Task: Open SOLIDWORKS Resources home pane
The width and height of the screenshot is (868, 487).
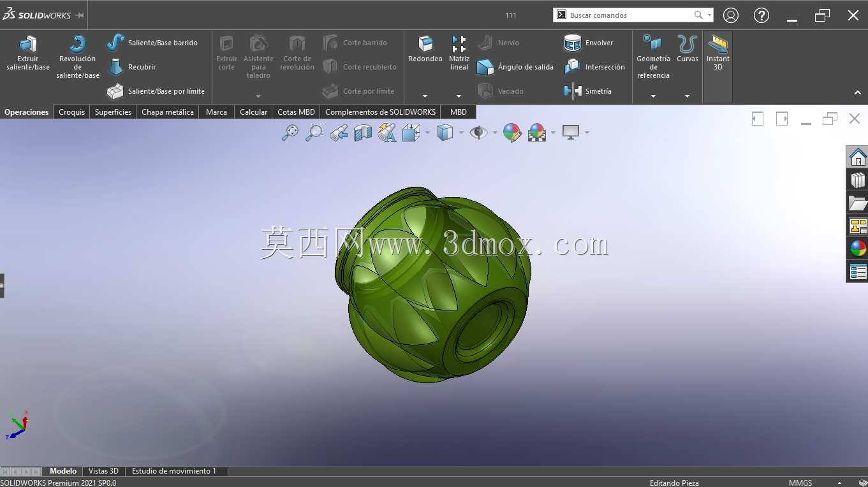Action: [858, 156]
